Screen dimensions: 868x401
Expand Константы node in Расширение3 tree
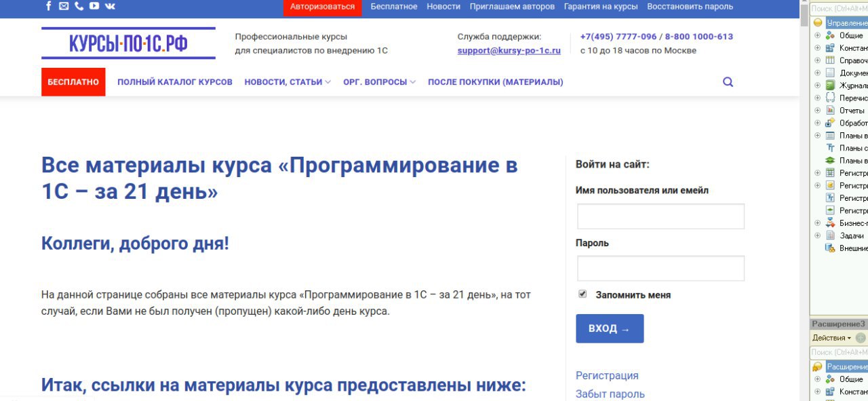(817, 392)
